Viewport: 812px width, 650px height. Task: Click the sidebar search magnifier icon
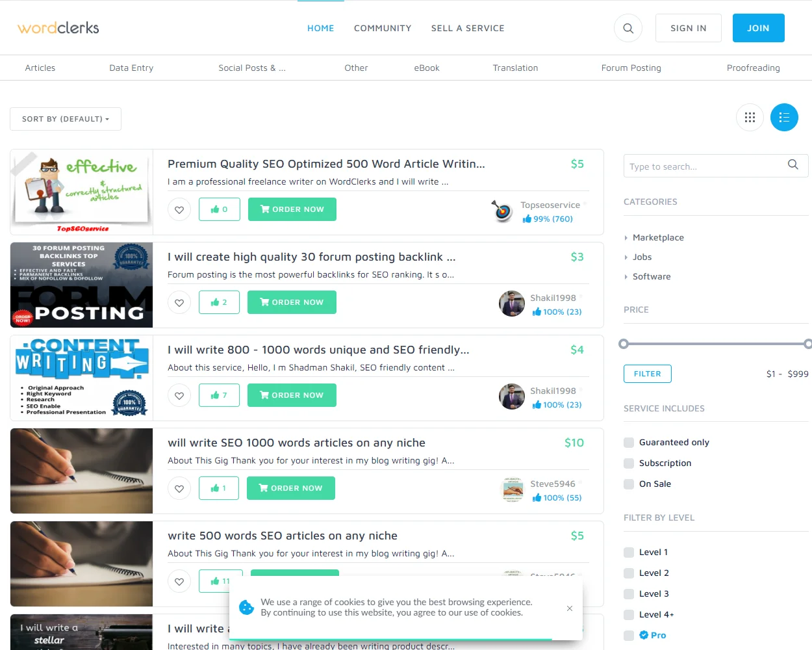coord(793,165)
